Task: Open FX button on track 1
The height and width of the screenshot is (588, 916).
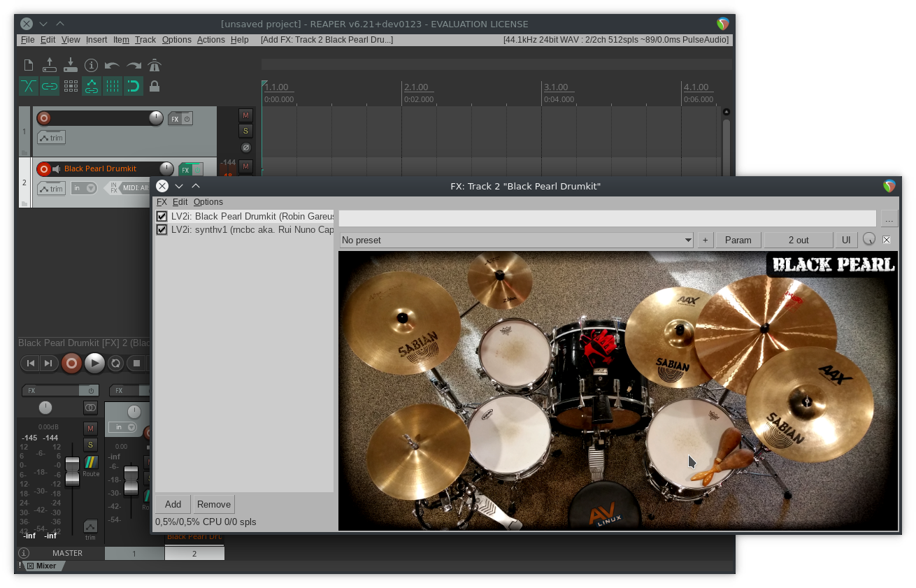Action: [175, 119]
